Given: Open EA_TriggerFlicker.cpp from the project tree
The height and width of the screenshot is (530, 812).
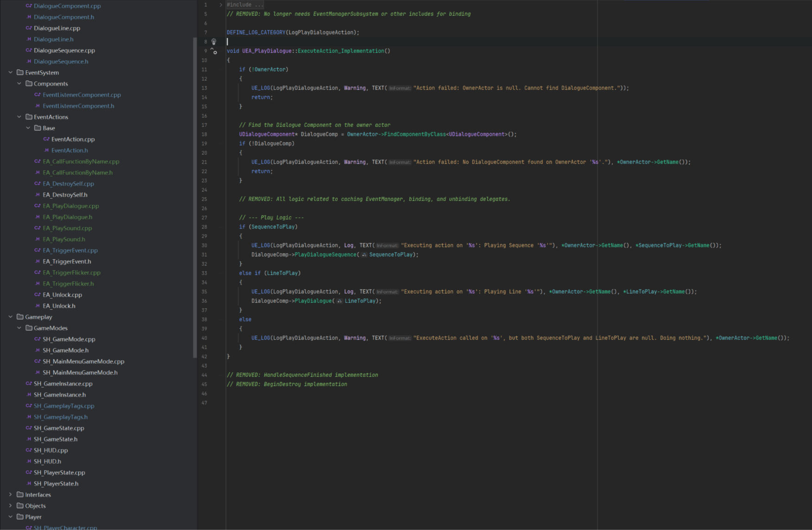Looking at the screenshot, I should pyautogui.click(x=71, y=273).
